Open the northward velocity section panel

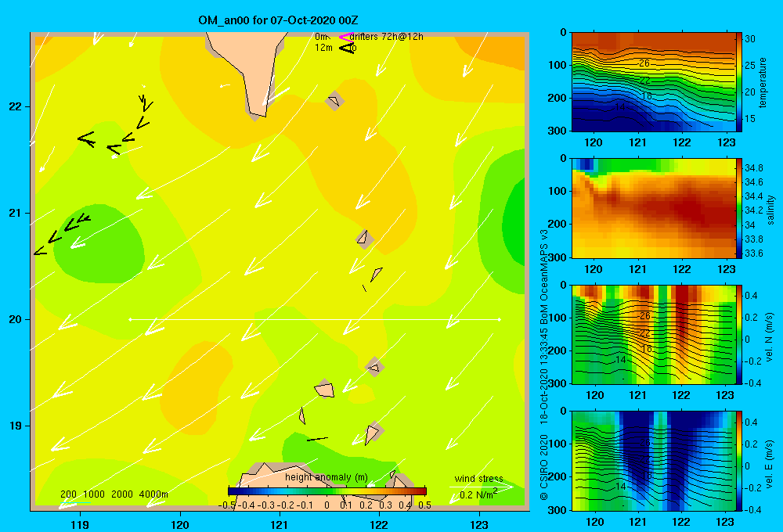[653, 334]
